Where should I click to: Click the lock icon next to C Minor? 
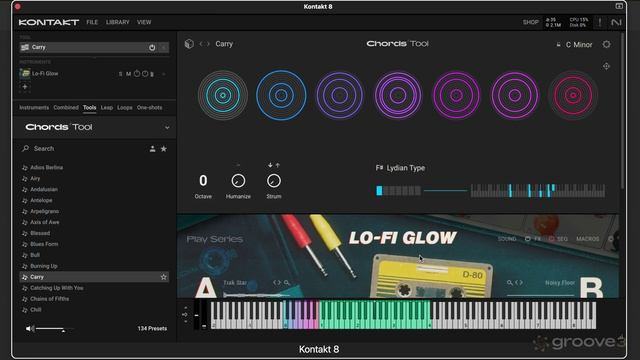click(558, 44)
